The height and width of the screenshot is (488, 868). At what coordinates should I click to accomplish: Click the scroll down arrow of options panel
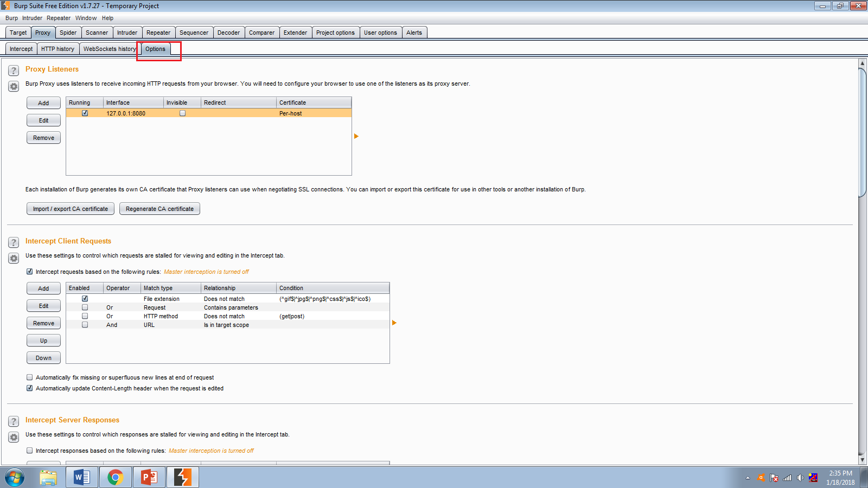862,460
